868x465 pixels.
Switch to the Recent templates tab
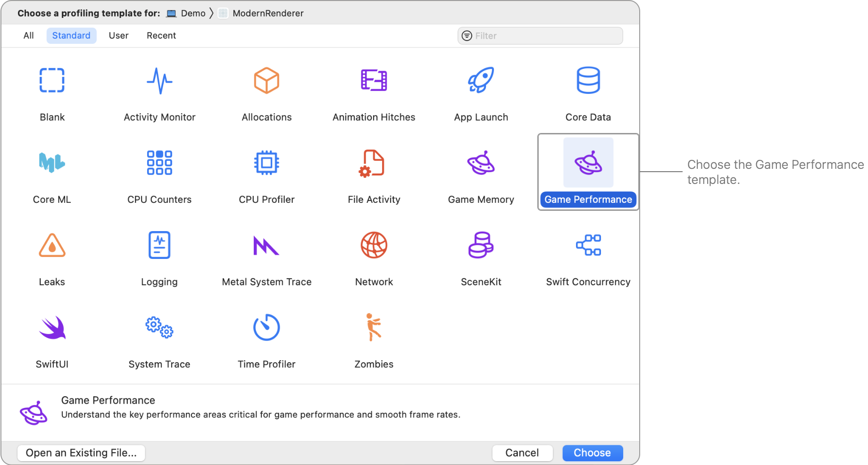(x=161, y=35)
